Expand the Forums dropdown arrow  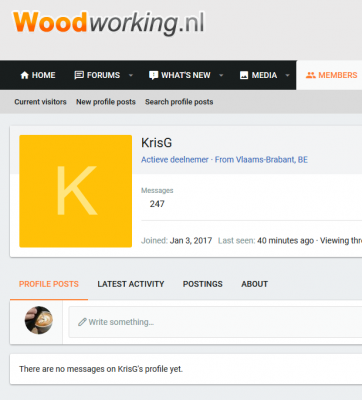tap(131, 75)
